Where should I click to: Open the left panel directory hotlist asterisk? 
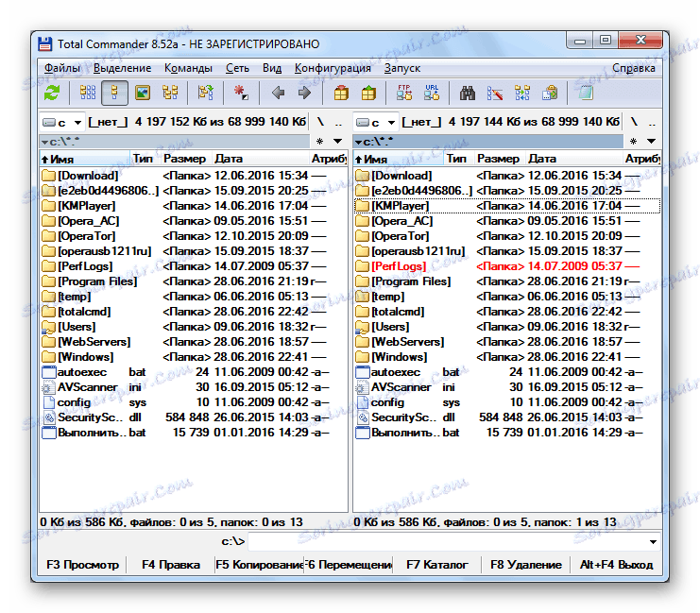coord(319,142)
